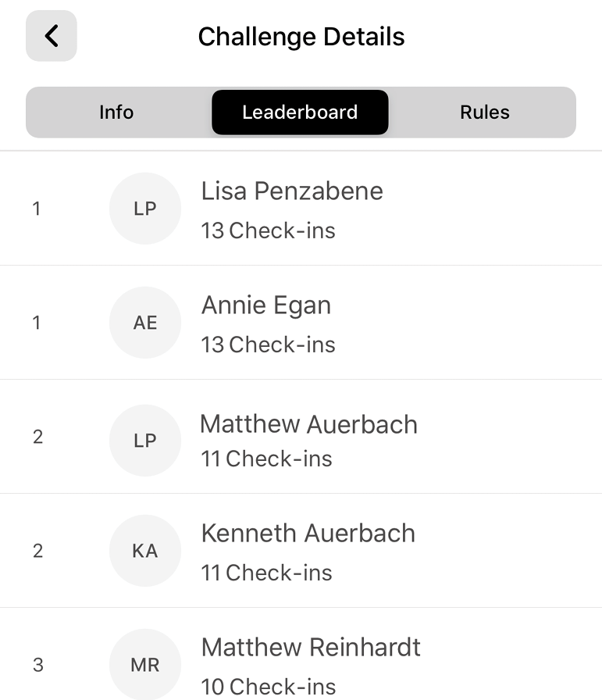This screenshot has height=700, width=602.
Task: Open Annie Egan's name entry
Action: tap(266, 305)
